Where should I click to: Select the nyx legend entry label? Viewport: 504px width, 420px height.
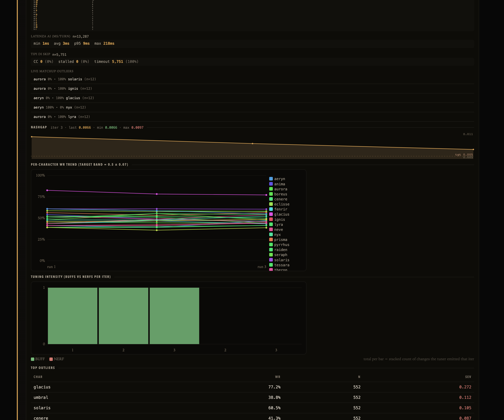pos(277,235)
